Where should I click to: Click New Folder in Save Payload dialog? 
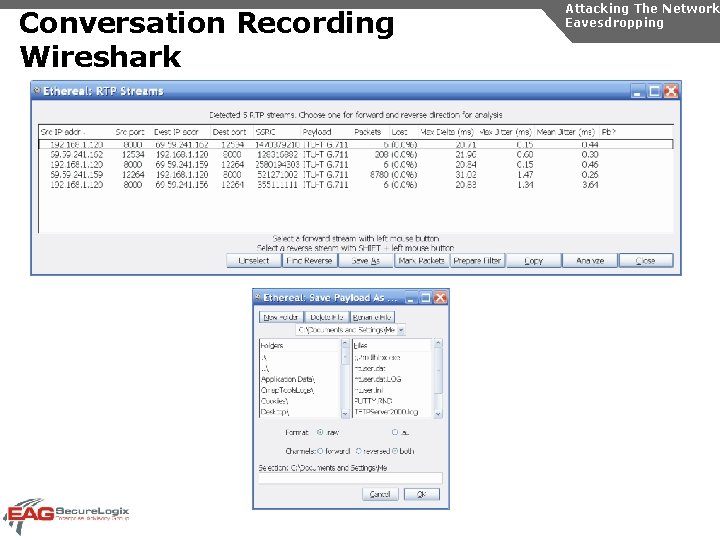[281, 317]
